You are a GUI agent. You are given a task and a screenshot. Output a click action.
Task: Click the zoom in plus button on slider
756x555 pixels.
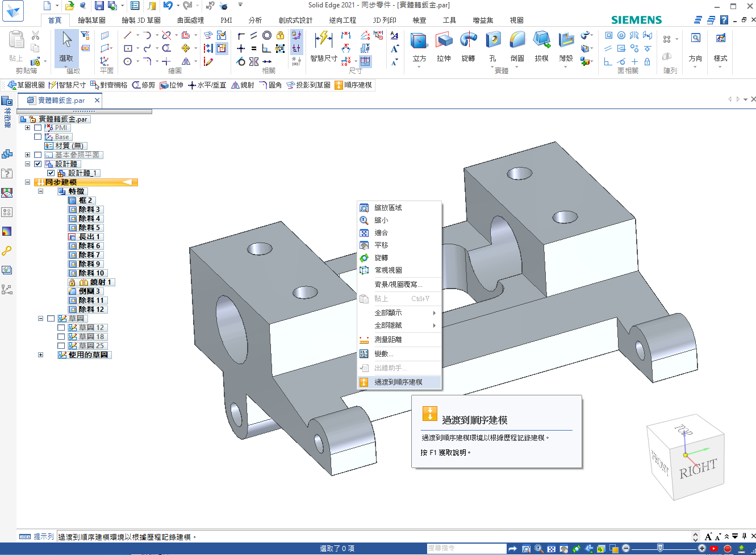pos(702,548)
